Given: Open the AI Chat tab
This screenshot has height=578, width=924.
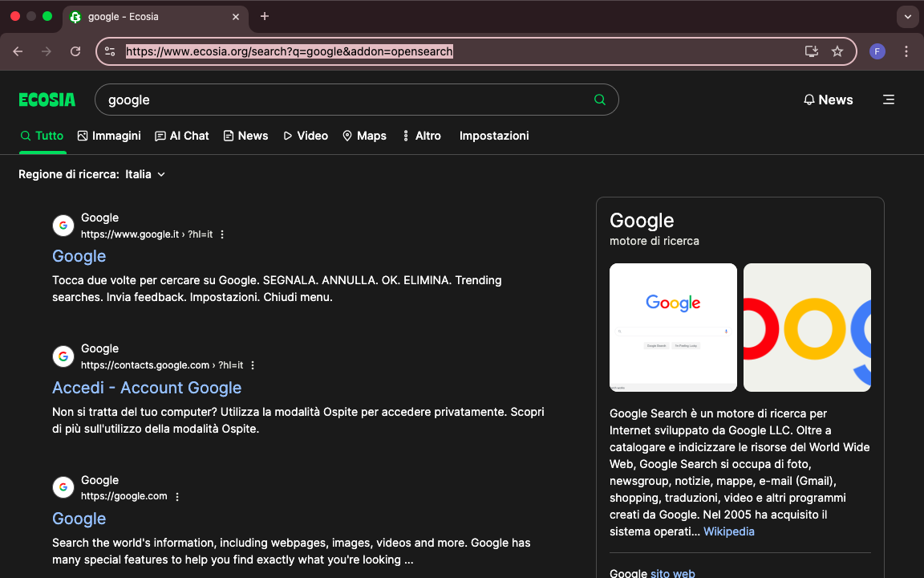Looking at the screenshot, I should [182, 136].
